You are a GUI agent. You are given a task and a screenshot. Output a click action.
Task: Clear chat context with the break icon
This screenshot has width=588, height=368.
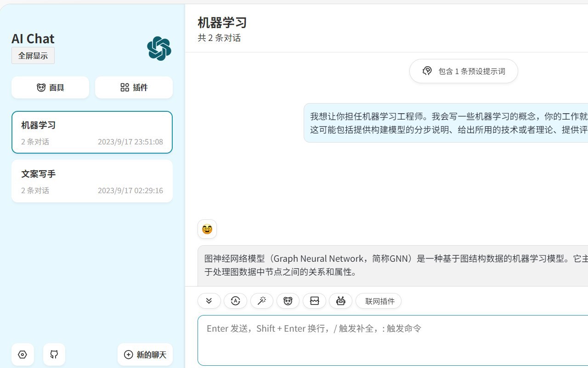(x=314, y=301)
